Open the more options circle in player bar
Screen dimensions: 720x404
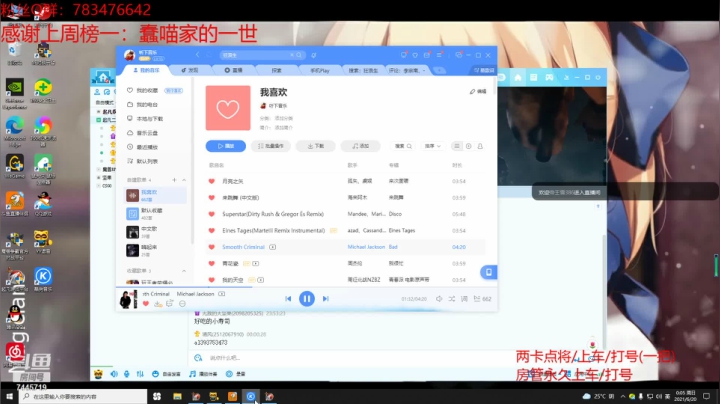click(182, 304)
